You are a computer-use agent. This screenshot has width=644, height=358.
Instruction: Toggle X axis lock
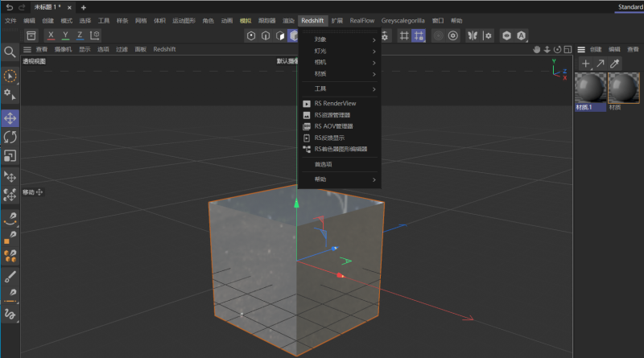(x=51, y=35)
